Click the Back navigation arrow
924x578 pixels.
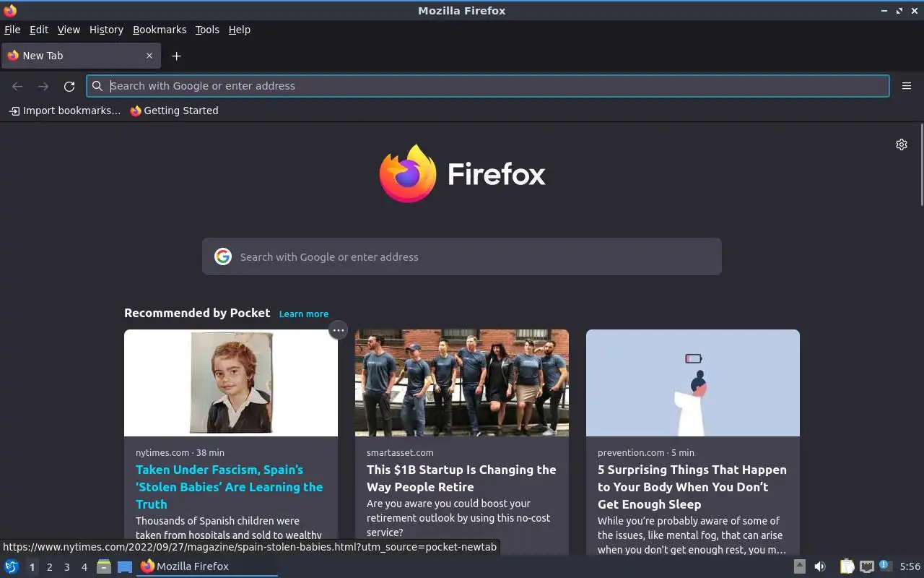[17, 86]
